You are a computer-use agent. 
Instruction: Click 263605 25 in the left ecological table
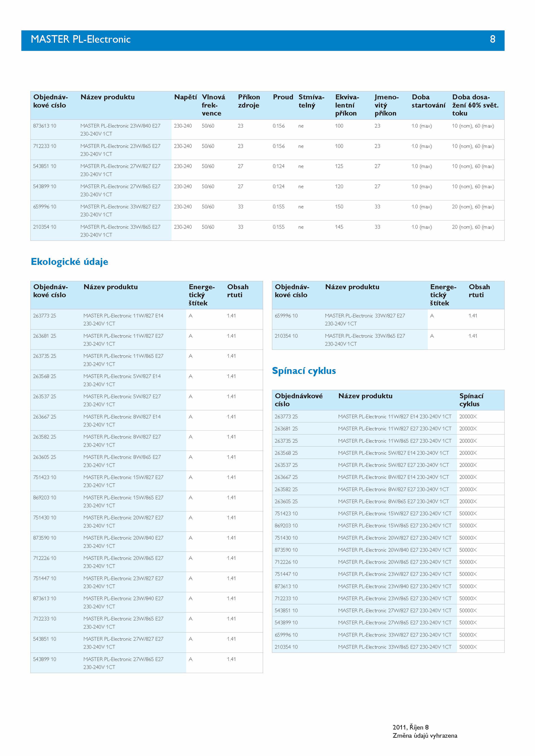[44, 457]
